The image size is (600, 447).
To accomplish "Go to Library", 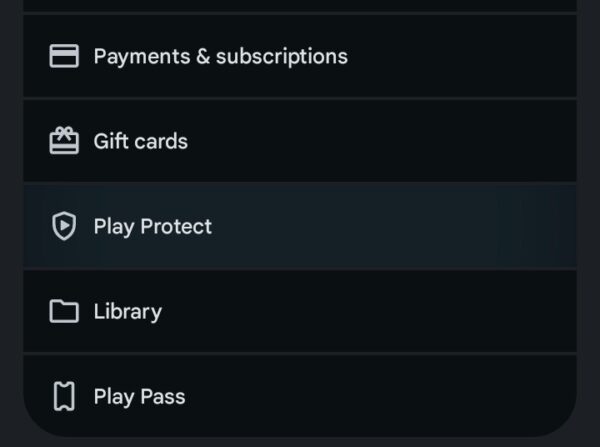I will click(x=300, y=312).
